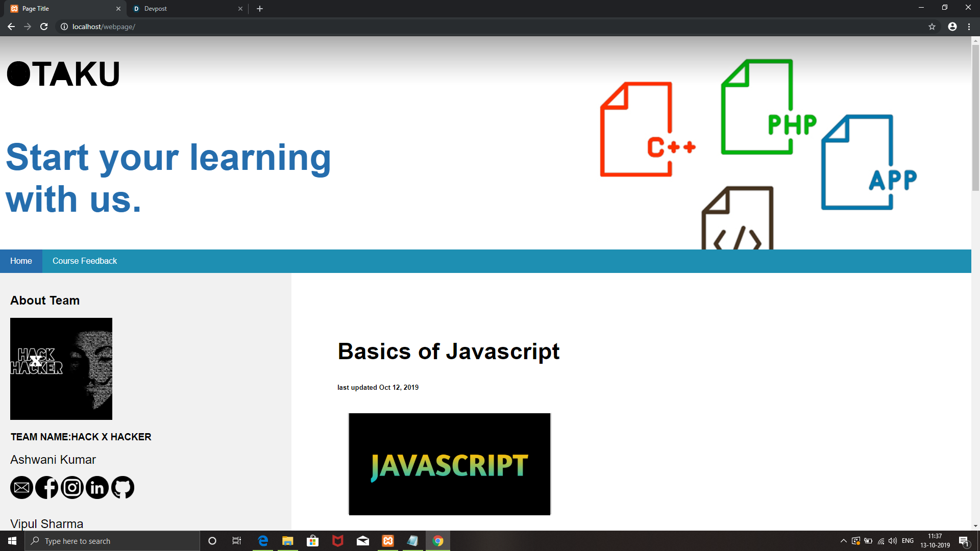Open Ashwani Kumar's GitHub icon
The image size is (980, 551).
(x=122, y=488)
